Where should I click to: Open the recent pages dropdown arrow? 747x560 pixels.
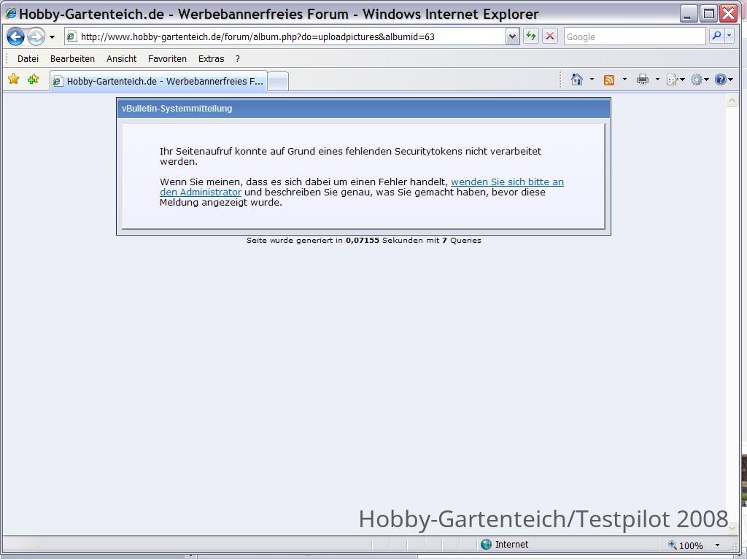52,36
